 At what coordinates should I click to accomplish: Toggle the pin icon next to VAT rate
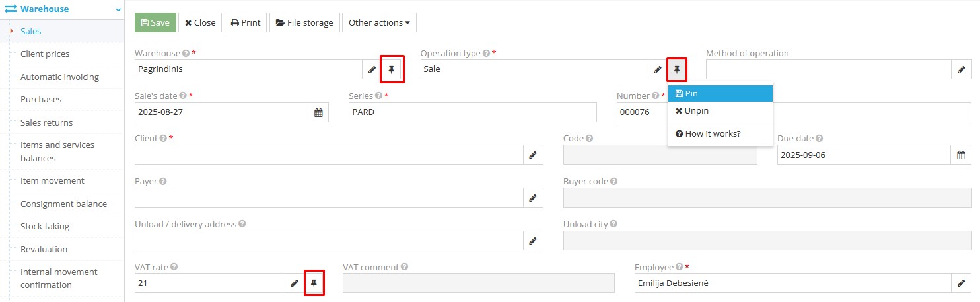click(314, 283)
